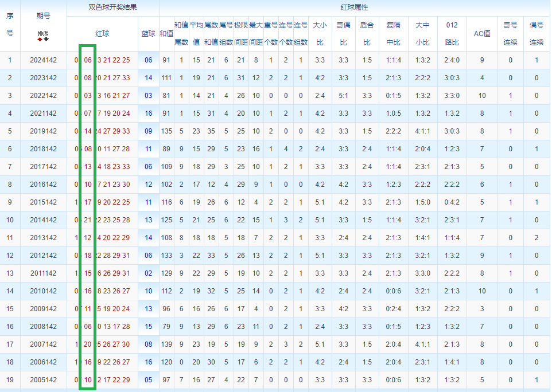Viewport: 552px width, 392px height.
Task: Click period number 2022142
Action: pyautogui.click(x=43, y=96)
